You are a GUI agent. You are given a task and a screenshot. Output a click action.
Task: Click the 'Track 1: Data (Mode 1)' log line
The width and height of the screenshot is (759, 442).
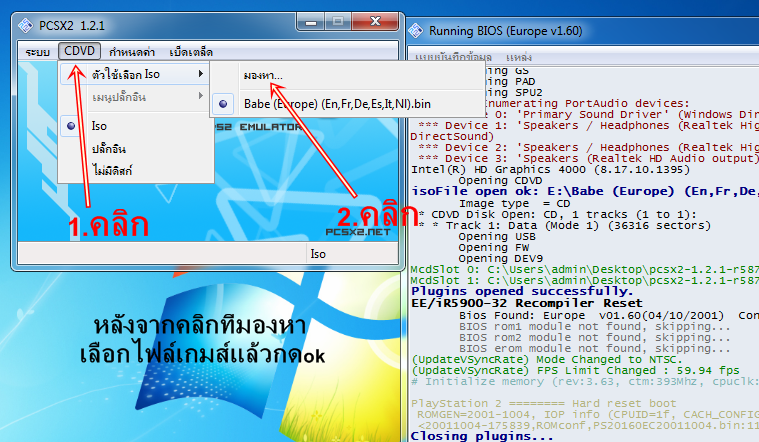point(564,225)
